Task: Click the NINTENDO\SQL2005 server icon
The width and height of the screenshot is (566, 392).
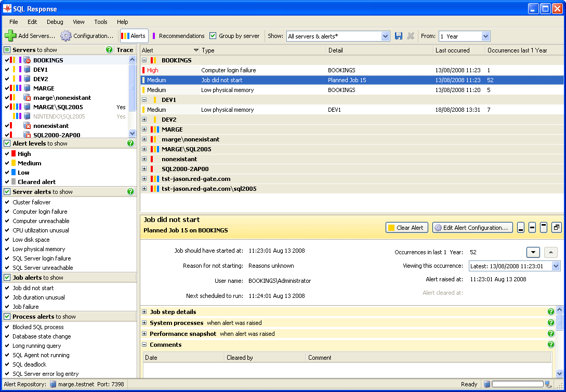Action: click(27, 116)
